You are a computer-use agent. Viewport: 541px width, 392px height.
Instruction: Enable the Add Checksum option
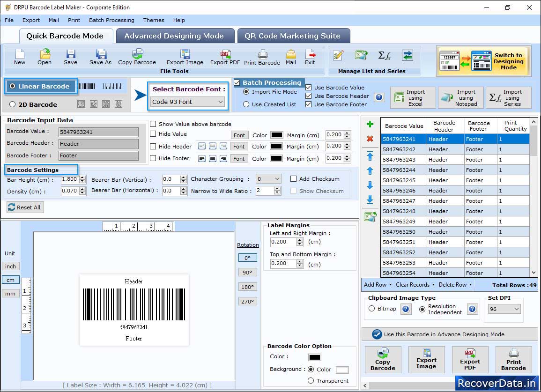[x=293, y=179]
